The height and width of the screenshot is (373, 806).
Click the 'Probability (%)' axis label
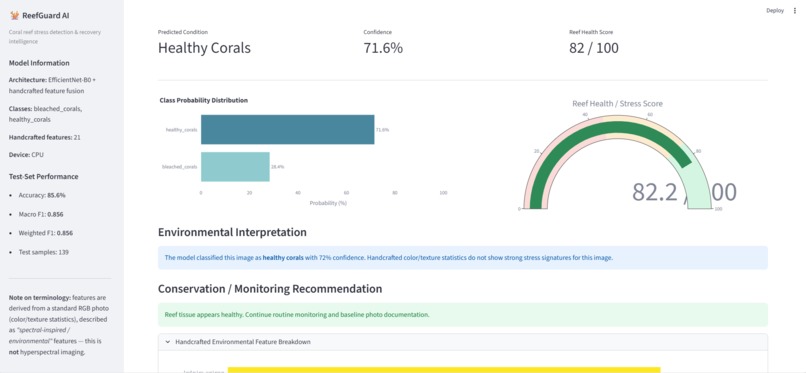pyautogui.click(x=329, y=203)
